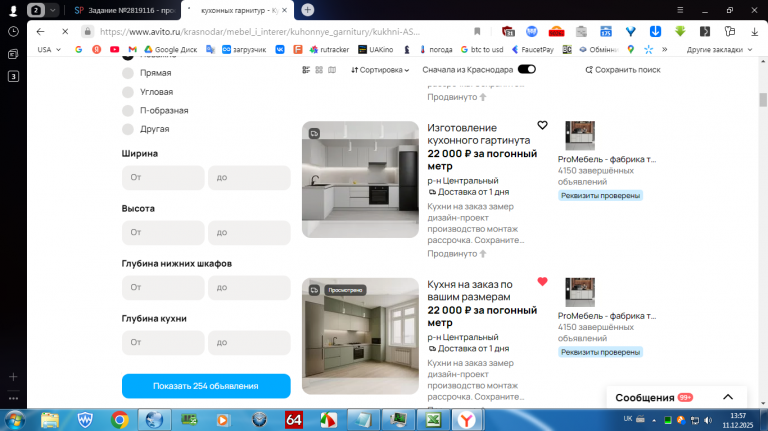Open the three-dots sidebar settings icon
Screen dimensions: 768x431
tap(13, 398)
